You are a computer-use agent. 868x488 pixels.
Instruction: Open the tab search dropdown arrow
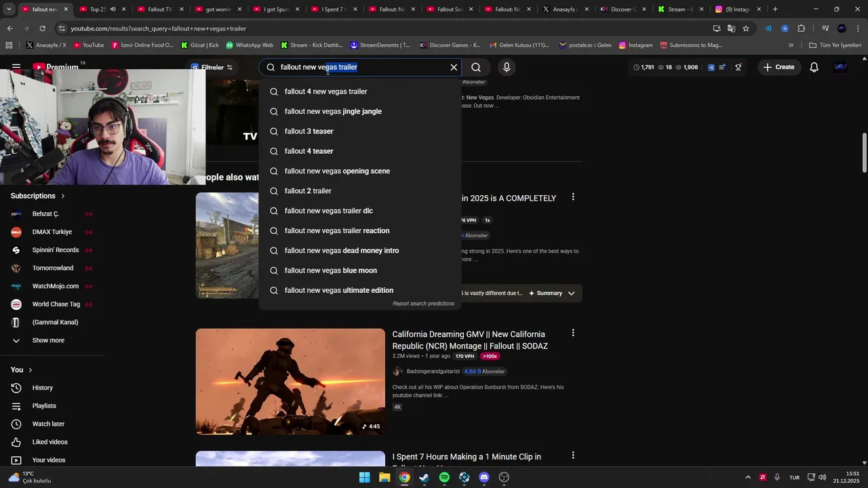pyautogui.click(x=9, y=9)
